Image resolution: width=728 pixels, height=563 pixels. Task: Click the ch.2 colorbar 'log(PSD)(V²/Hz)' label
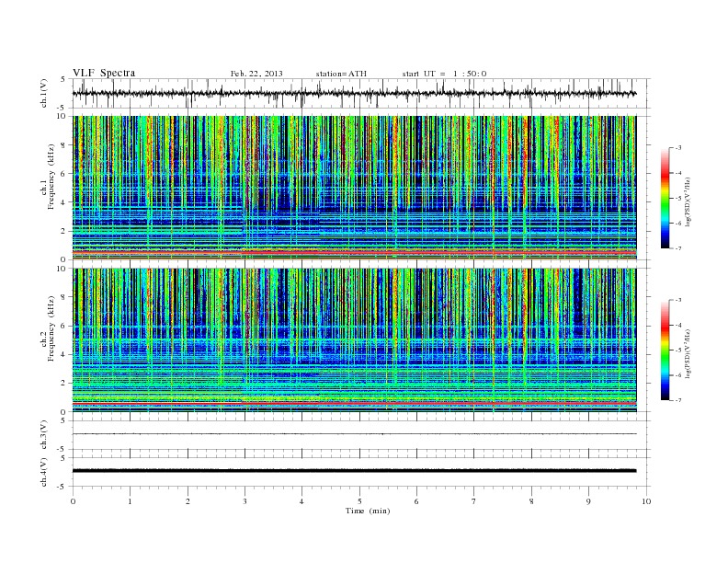[688, 353]
